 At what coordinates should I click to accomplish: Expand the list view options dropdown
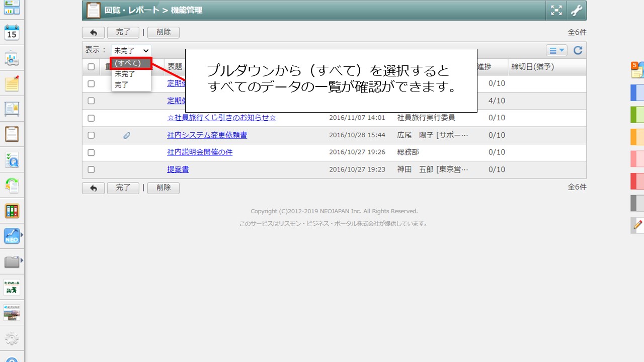[556, 50]
